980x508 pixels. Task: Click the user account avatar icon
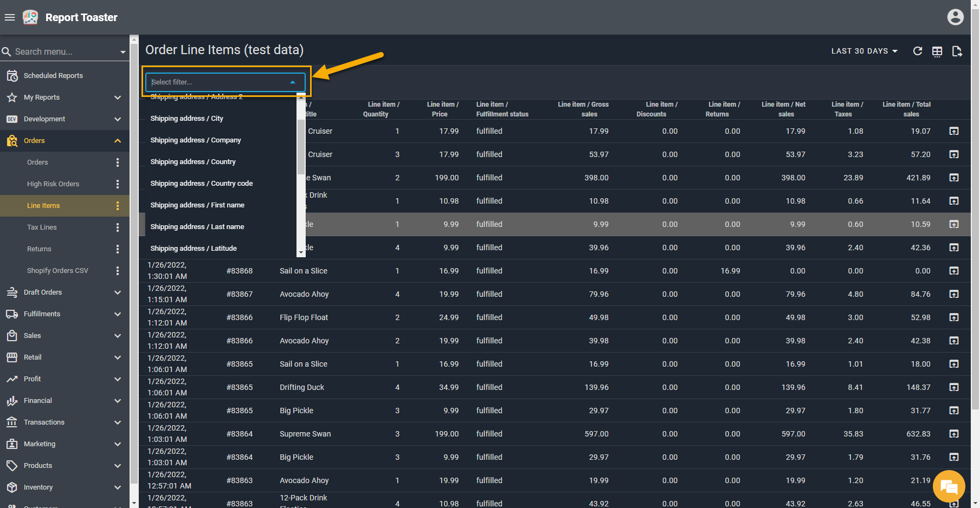click(955, 17)
